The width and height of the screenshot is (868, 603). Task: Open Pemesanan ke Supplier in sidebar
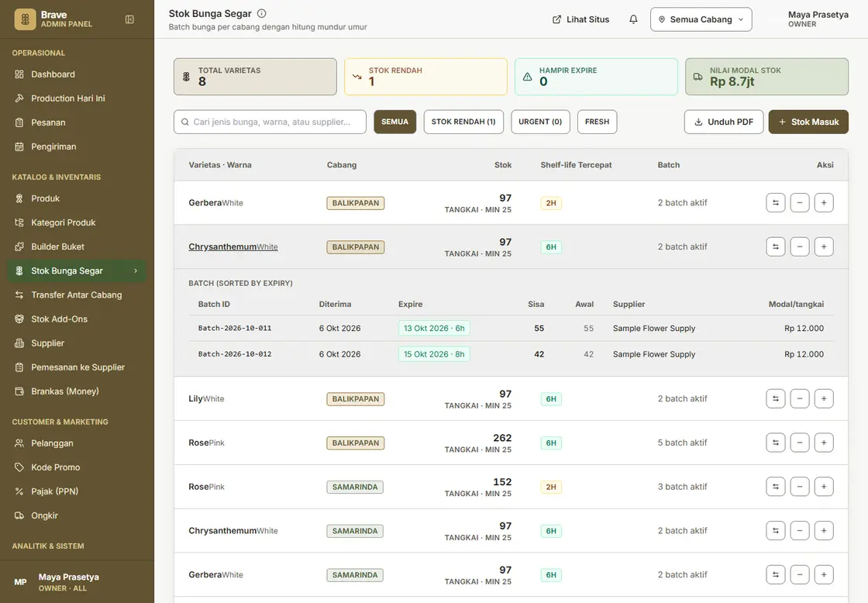[77, 367]
